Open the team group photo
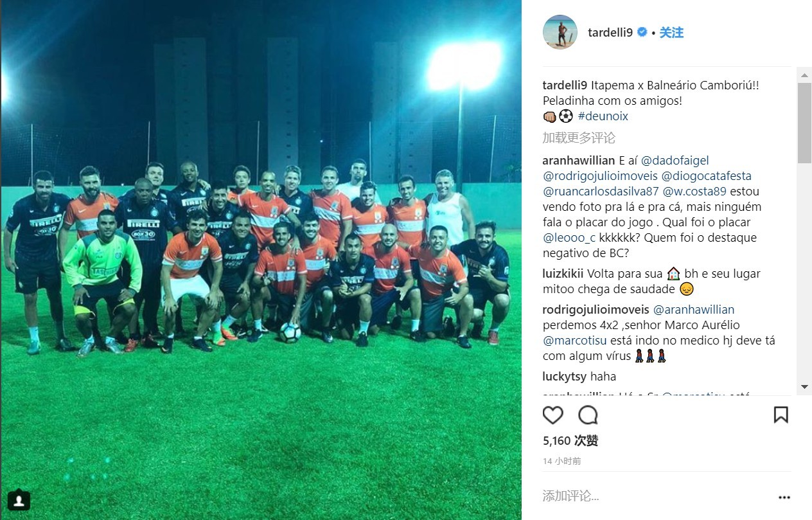Image resolution: width=812 pixels, height=520 pixels. [x=261, y=260]
